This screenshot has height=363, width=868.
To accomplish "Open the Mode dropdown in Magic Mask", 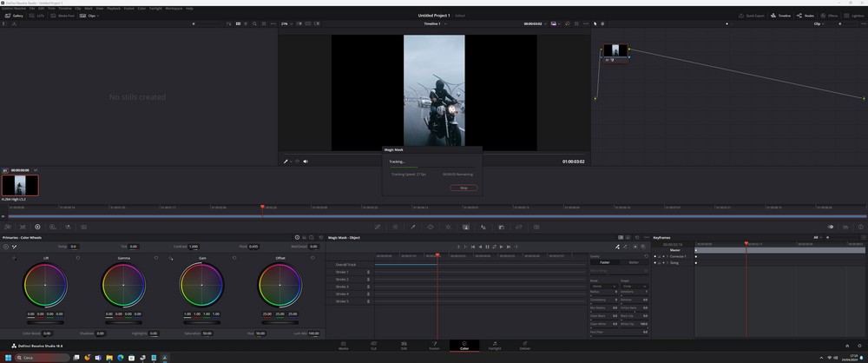I will click(602, 286).
